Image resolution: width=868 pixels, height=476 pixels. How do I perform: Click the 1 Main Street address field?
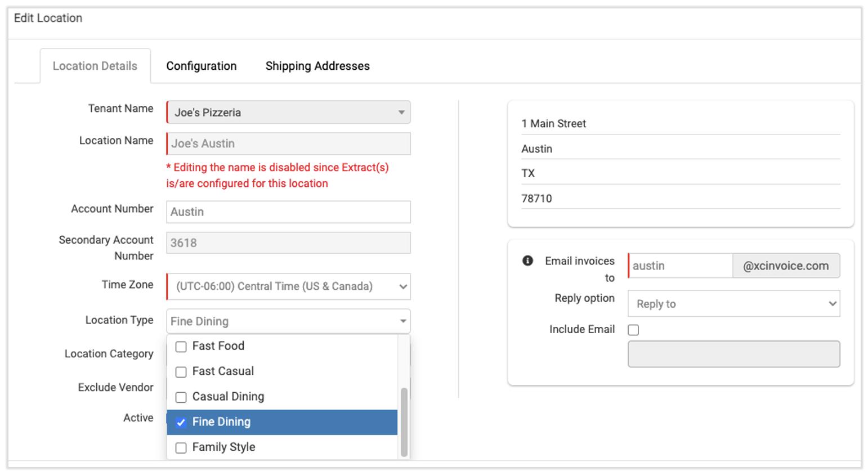click(x=680, y=124)
